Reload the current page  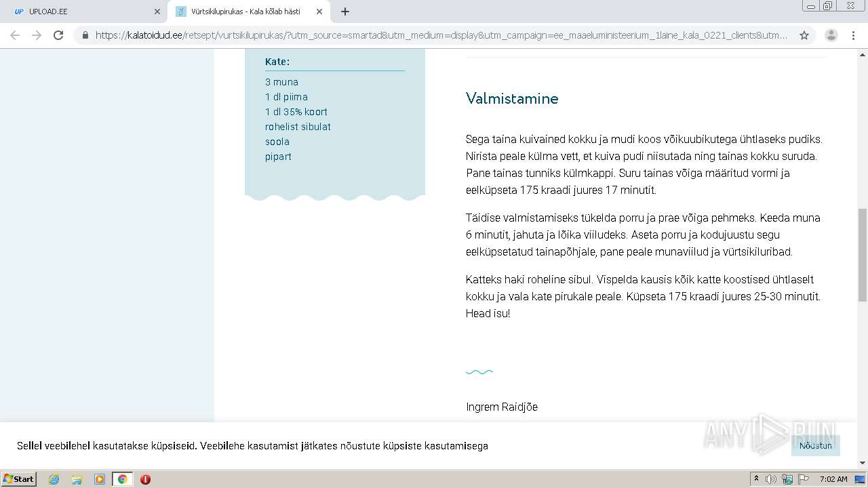click(58, 35)
